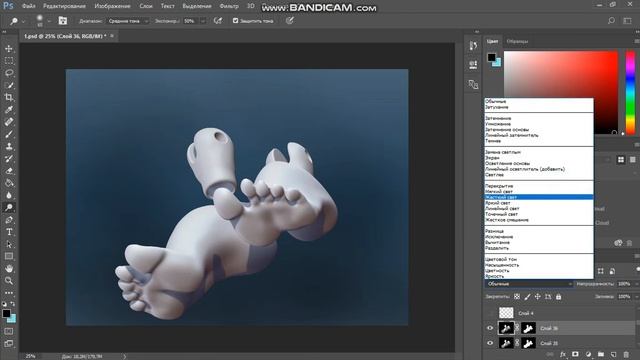This screenshot has height=360, width=640.
Task: Change screen mode at toolbox bottom
Action: tap(9, 344)
